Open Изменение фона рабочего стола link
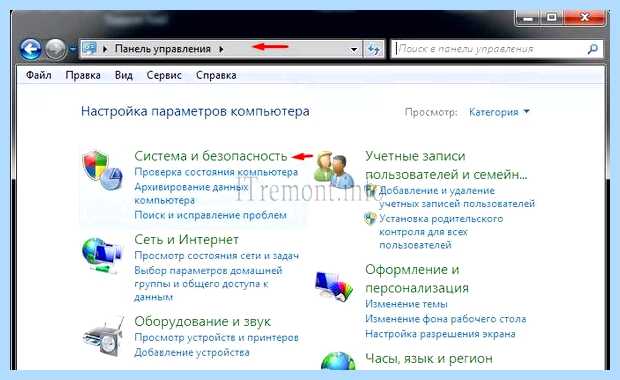 tap(446, 319)
